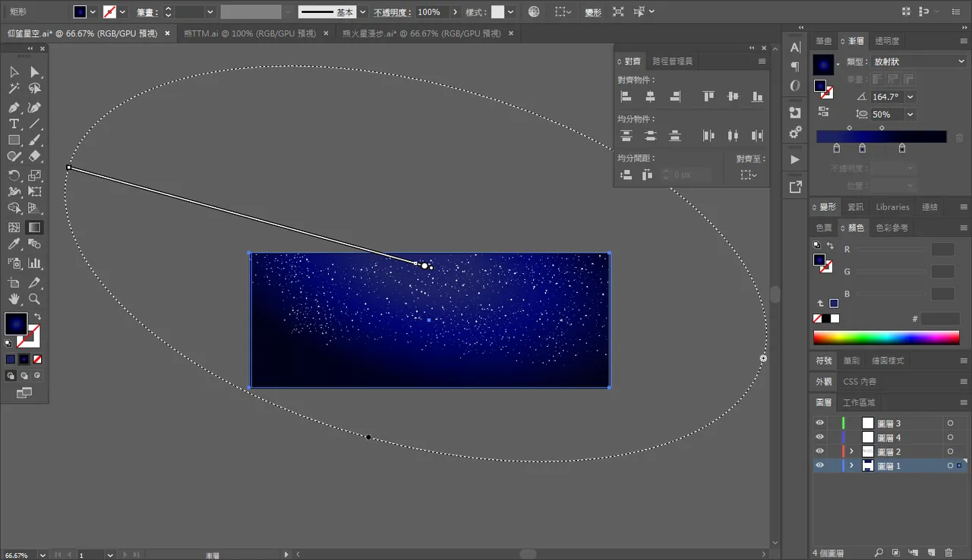Switch to the Libraries panel tab
The width and height of the screenshot is (972, 560).
pyautogui.click(x=892, y=206)
